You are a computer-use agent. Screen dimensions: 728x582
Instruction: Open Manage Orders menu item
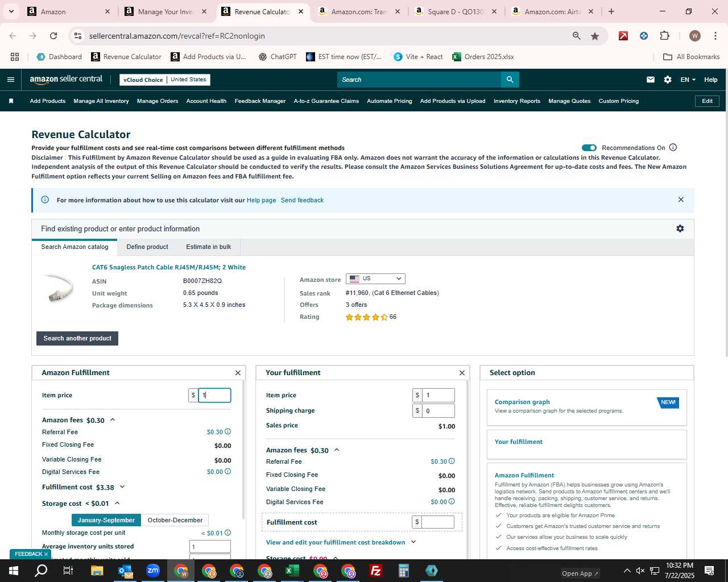tap(158, 101)
